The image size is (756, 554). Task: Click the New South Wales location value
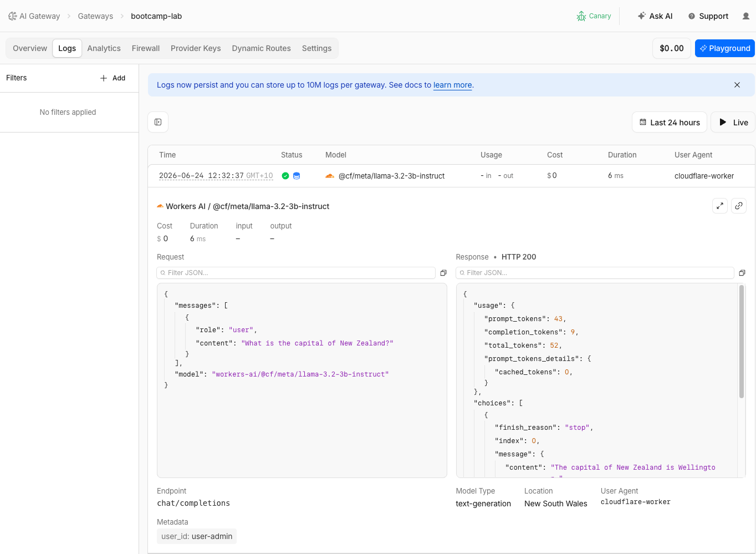point(555,504)
